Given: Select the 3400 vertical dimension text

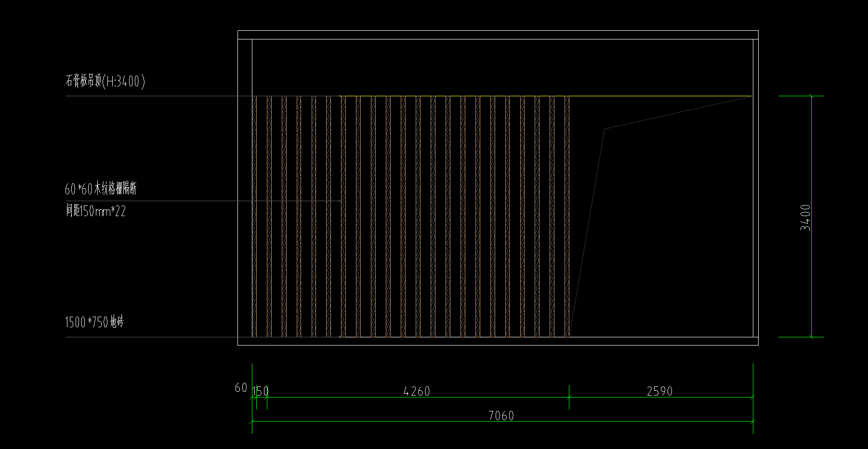Looking at the screenshot, I should pyautogui.click(x=805, y=218).
